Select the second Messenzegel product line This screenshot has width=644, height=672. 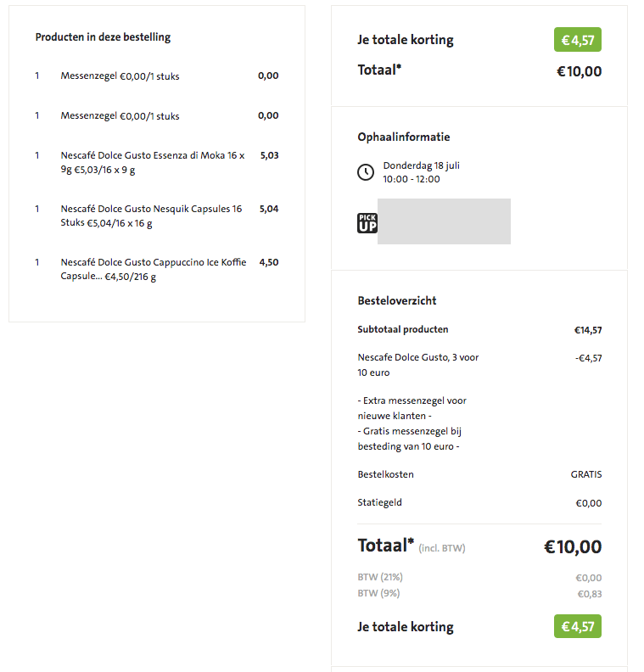(x=157, y=115)
